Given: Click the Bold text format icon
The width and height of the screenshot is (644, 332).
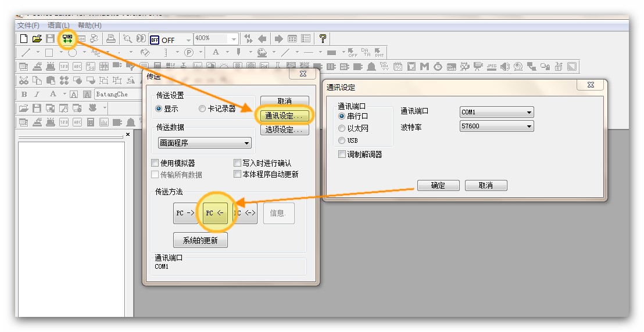Looking at the screenshot, I should pos(24,94).
